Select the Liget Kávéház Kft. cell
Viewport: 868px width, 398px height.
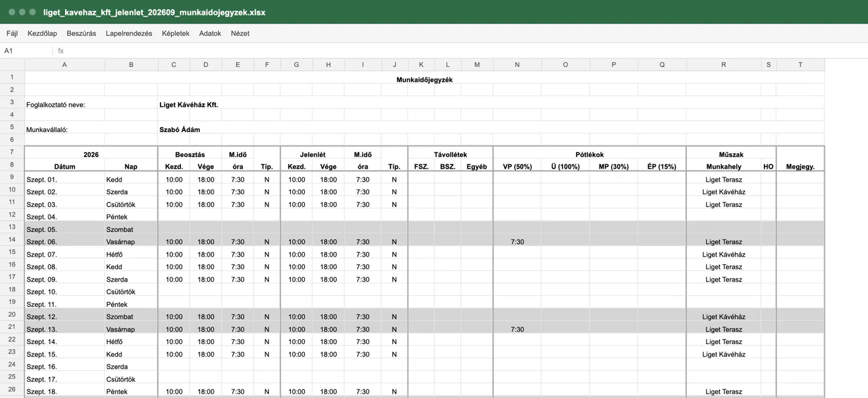(x=188, y=105)
